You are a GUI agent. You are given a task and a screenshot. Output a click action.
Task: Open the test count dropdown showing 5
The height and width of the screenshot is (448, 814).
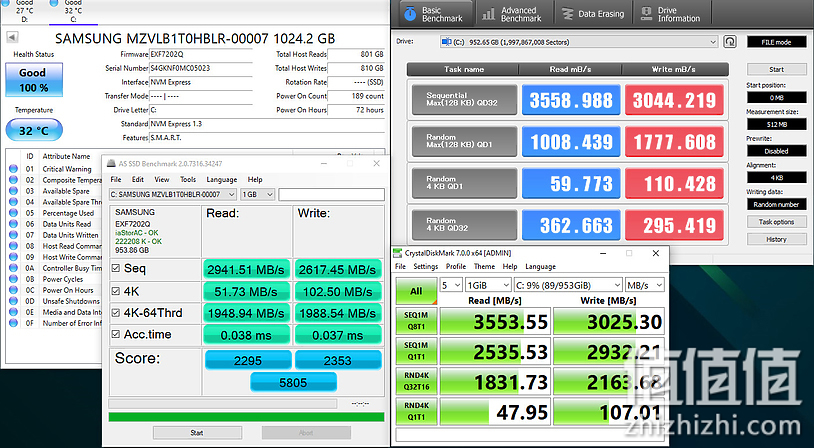tap(451, 285)
